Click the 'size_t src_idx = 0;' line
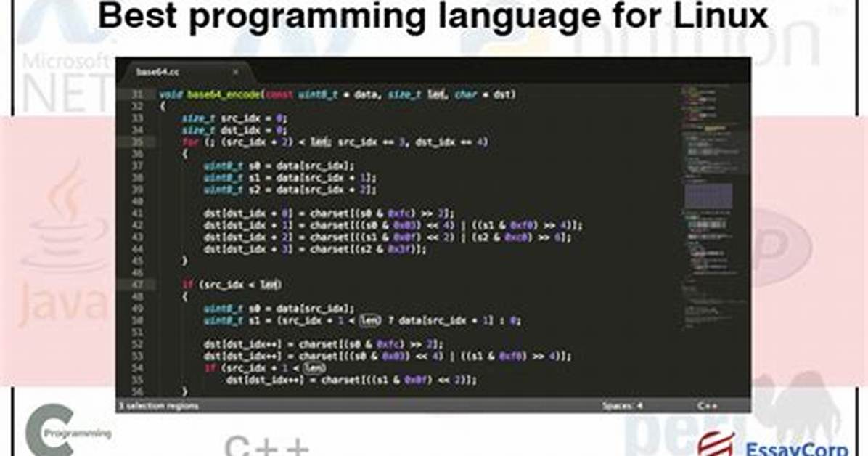The width and height of the screenshot is (868, 456). click(x=235, y=118)
